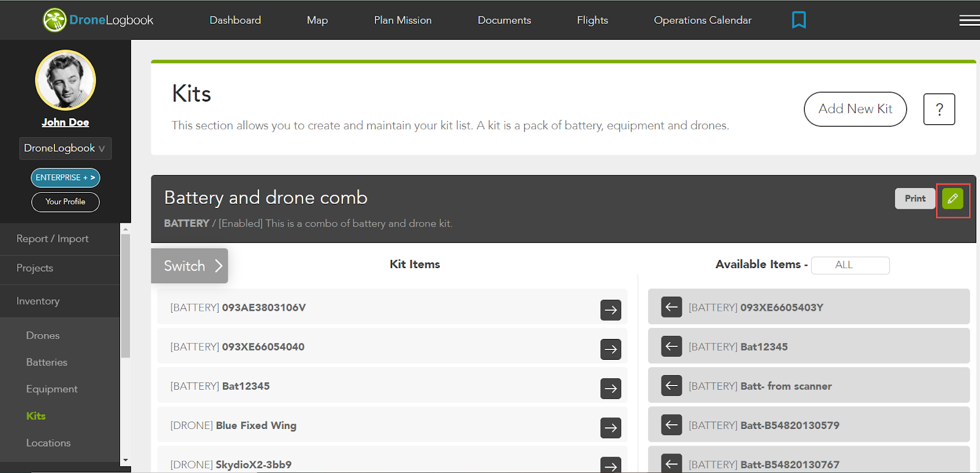980x473 pixels.
Task: Click the green pencil edit kit icon
Action: pyautogui.click(x=952, y=199)
